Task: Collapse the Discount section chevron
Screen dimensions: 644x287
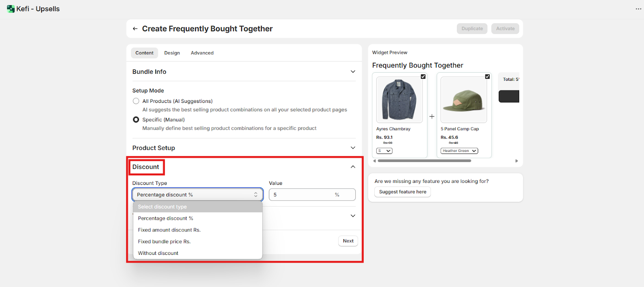Action: (353, 167)
